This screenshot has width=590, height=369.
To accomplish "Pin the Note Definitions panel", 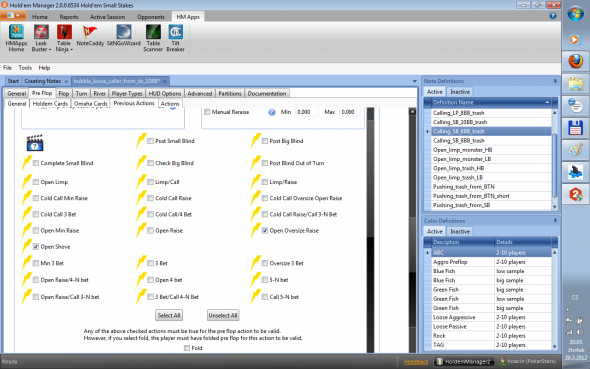I will click(555, 81).
